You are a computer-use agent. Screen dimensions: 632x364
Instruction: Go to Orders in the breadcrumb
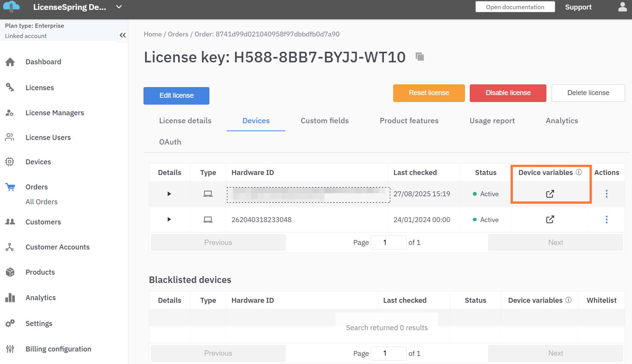(178, 34)
